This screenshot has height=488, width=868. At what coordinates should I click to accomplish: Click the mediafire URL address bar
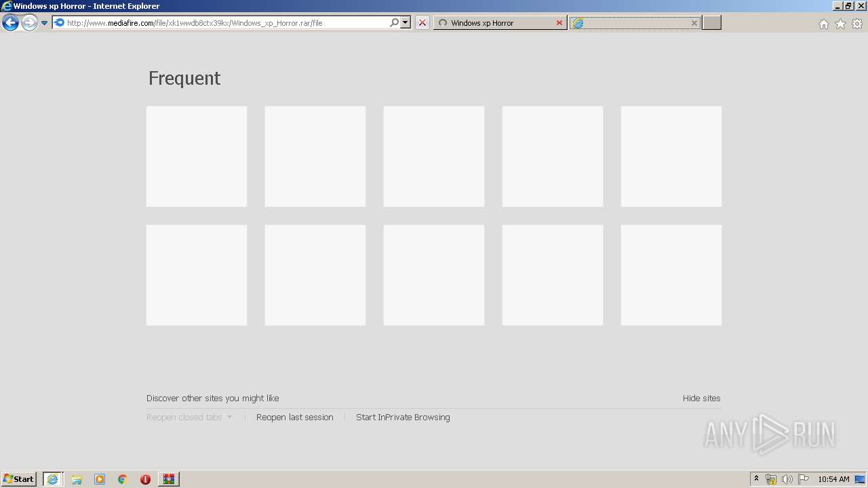[220, 22]
